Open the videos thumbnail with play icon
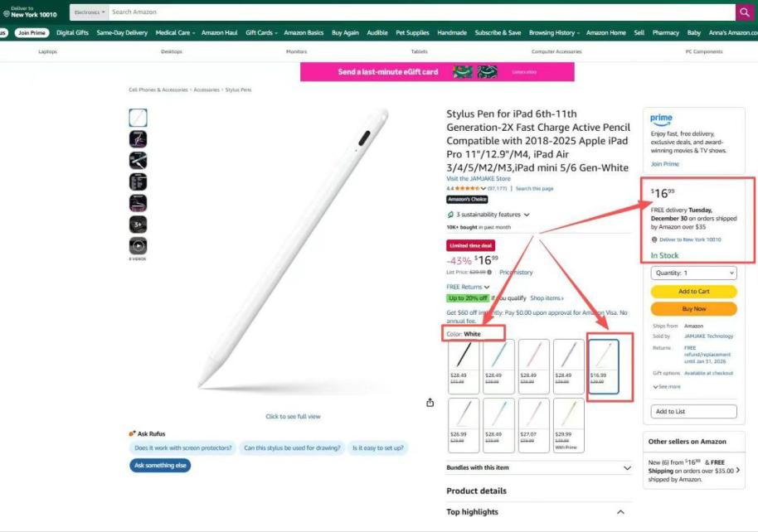 (x=138, y=246)
